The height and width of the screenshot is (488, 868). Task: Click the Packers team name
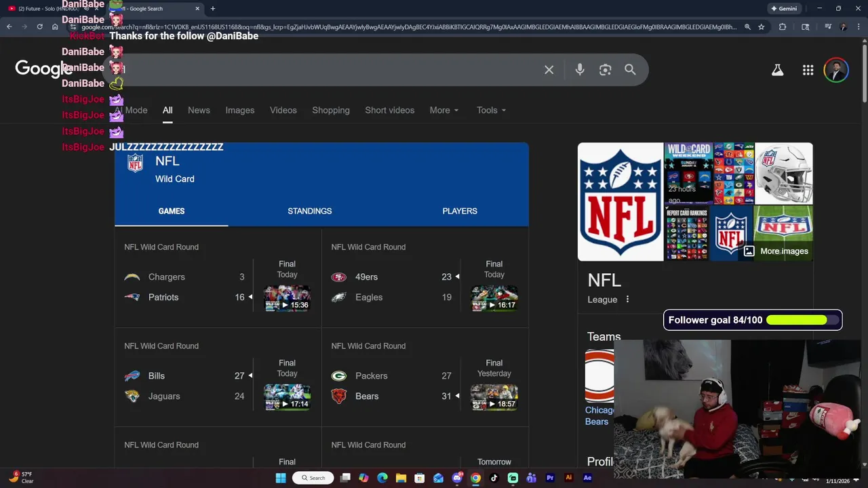372,375
